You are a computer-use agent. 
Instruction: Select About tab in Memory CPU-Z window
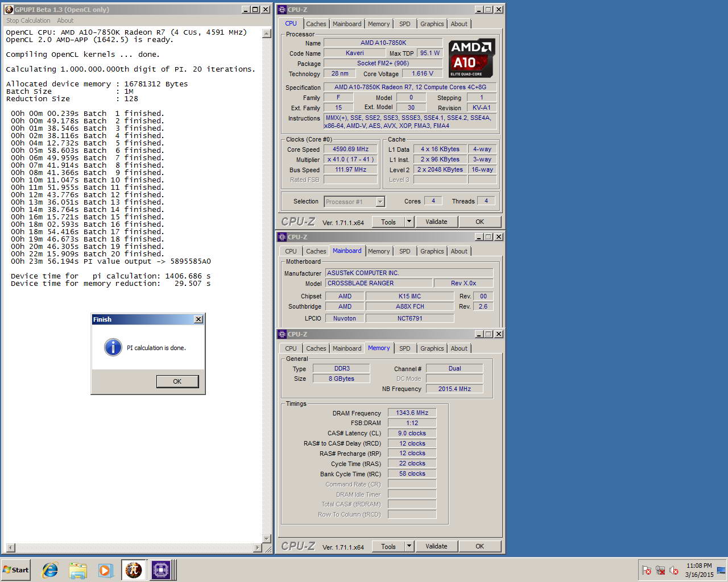(459, 348)
